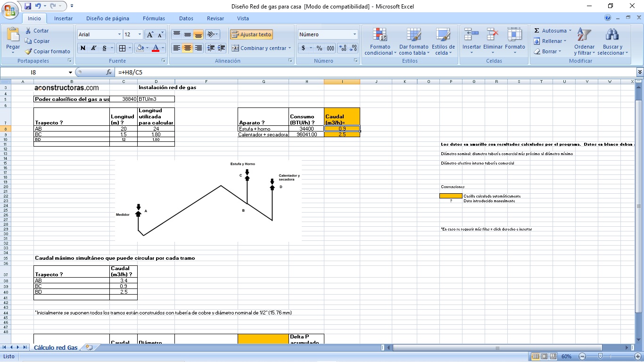Undo the last action
The width and height of the screenshot is (644, 362).
tap(38, 6)
